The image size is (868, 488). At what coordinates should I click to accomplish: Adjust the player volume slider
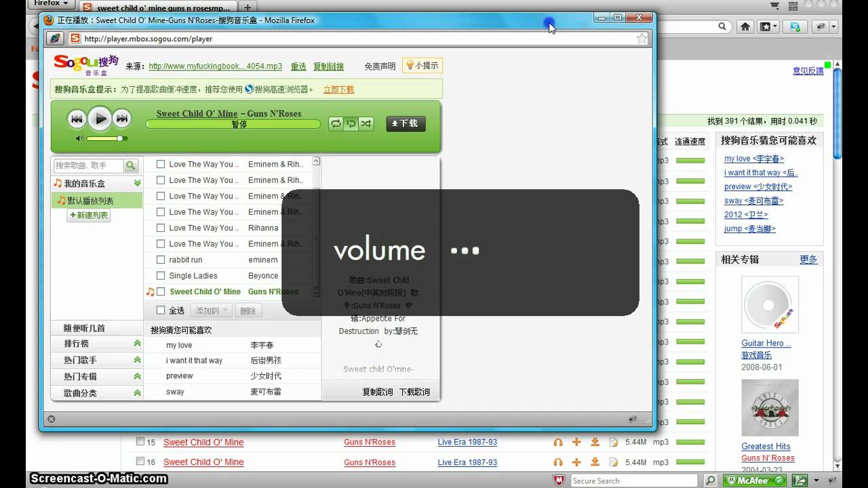point(106,138)
